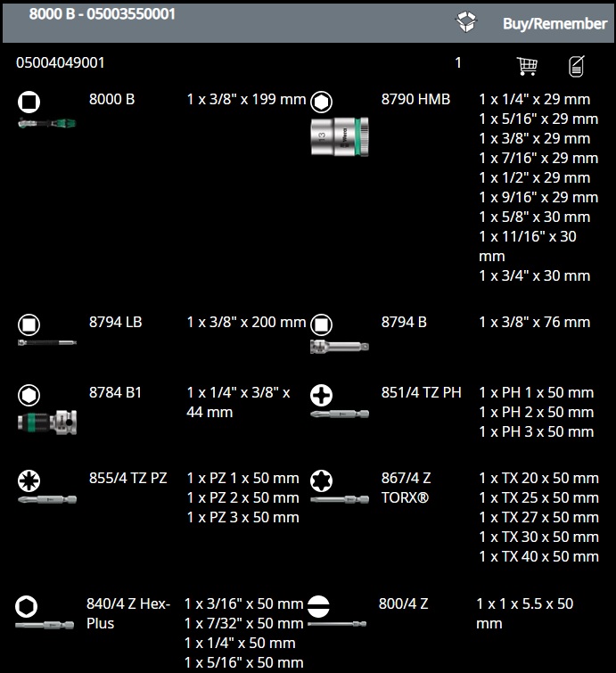Click the 8000 B - 05003550001 header
The height and width of the screenshot is (673, 616).
[x=103, y=14]
